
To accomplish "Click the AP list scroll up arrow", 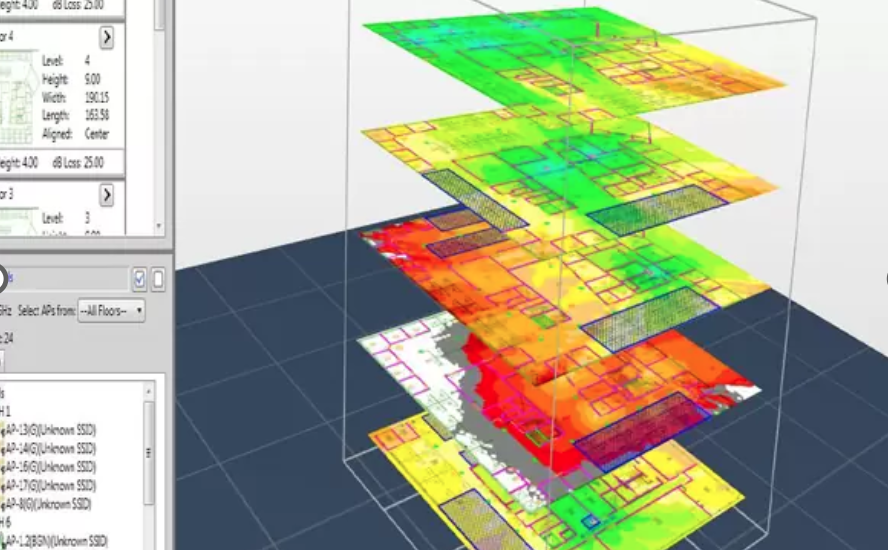I will (149, 391).
